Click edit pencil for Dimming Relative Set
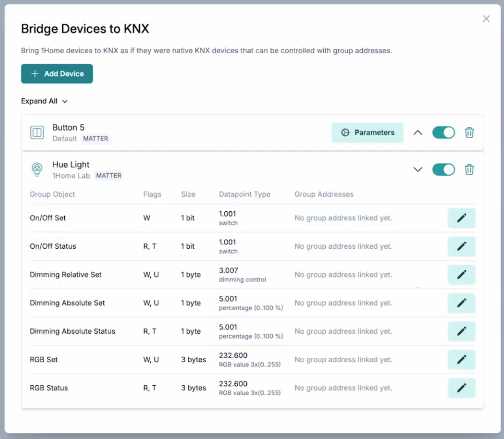Viewport: 504px width, 439px height. (x=461, y=275)
